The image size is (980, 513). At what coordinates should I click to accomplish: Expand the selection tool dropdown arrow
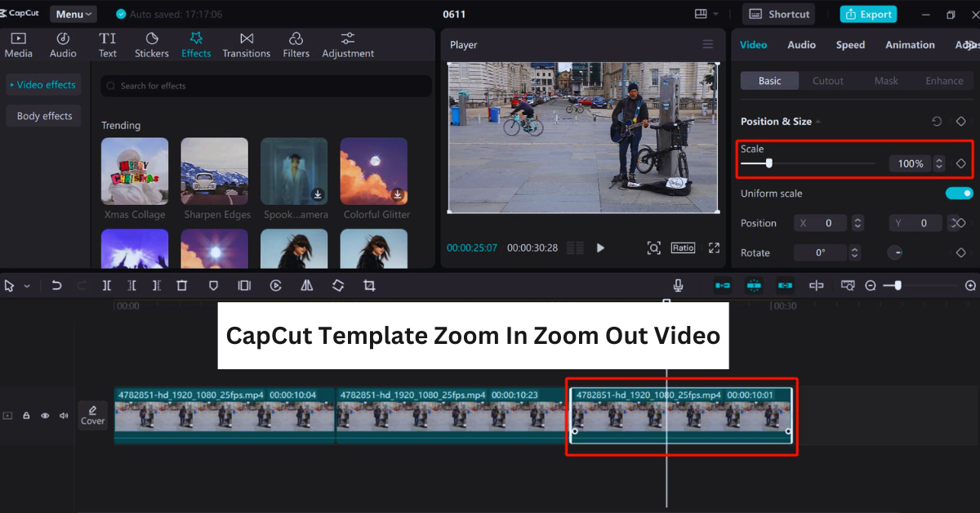27,286
